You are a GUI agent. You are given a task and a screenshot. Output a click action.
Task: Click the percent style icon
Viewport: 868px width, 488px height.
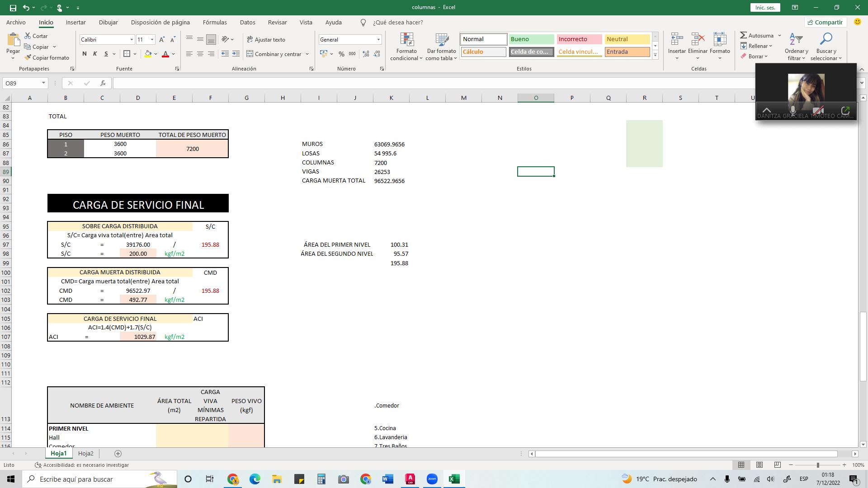341,54
